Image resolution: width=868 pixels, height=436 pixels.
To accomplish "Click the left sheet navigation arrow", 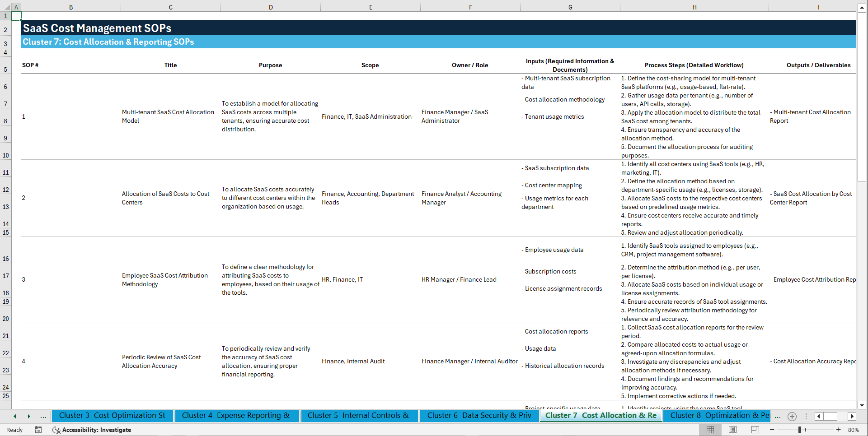I will 14,416.
